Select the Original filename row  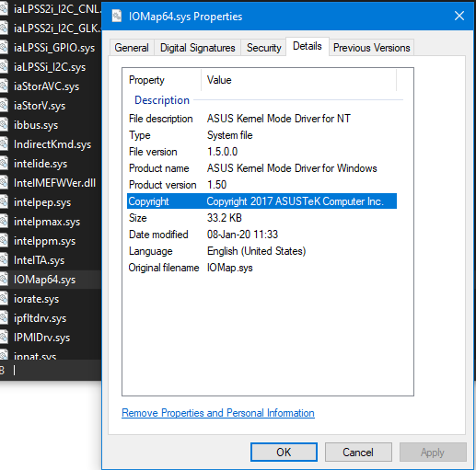[x=261, y=268]
